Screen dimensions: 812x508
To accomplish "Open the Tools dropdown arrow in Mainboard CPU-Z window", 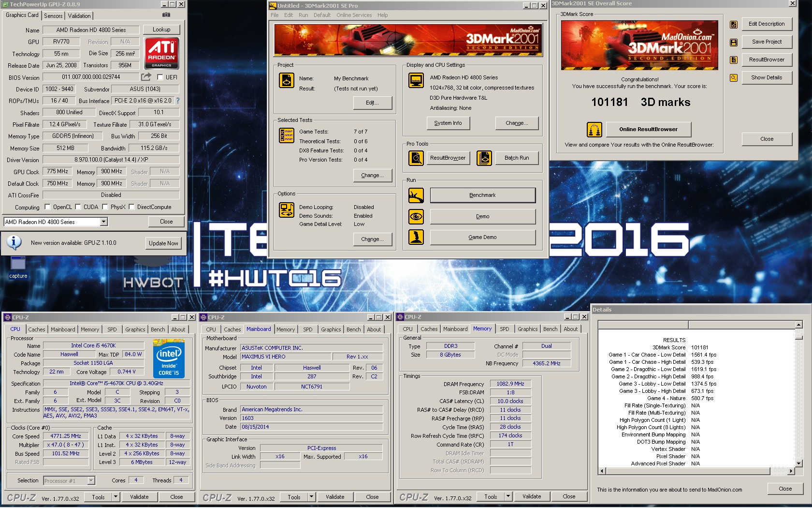I will pyautogui.click(x=312, y=497).
